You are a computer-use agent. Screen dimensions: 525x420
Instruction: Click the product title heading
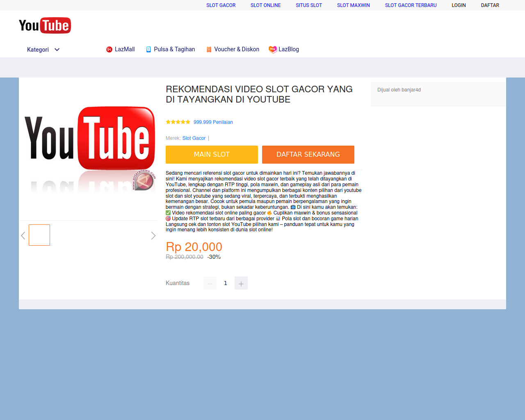(x=259, y=94)
